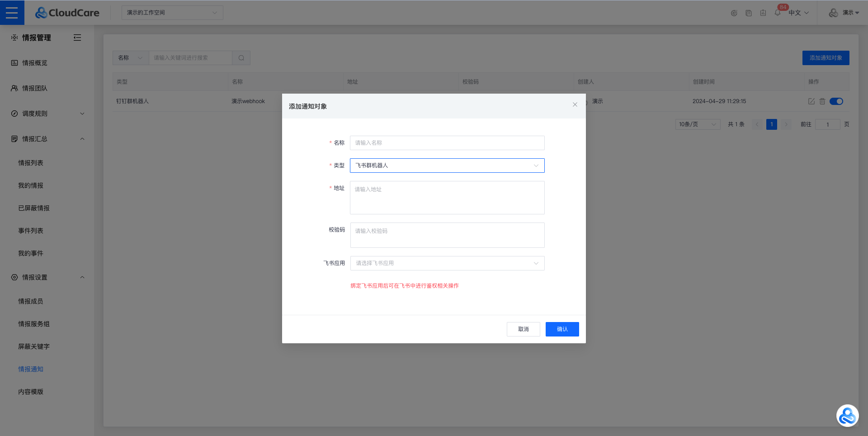The height and width of the screenshot is (436, 868).
Task: Collapse the sidebar via fold icon
Action: pyautogui.click(x=77, y=38)
